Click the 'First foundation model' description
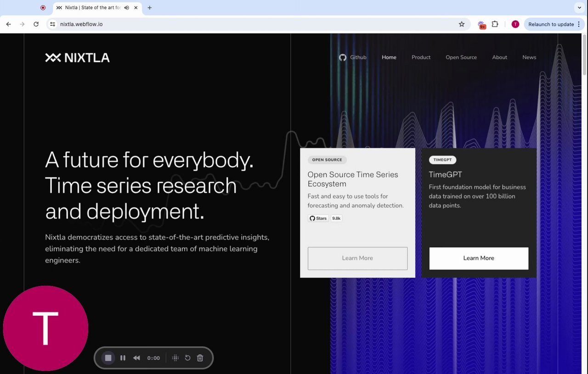This screenshot has width=588, height=374. click(477, 196)
